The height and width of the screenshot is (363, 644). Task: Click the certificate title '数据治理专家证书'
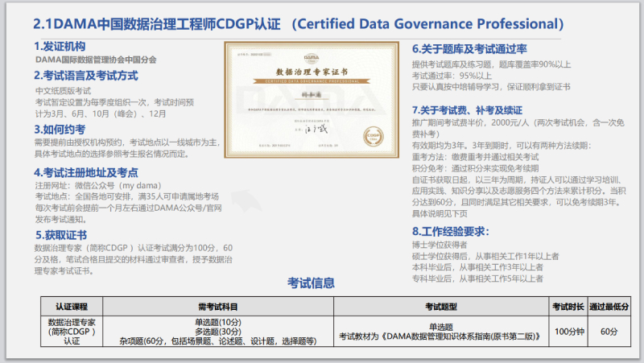tap(312, 72)
